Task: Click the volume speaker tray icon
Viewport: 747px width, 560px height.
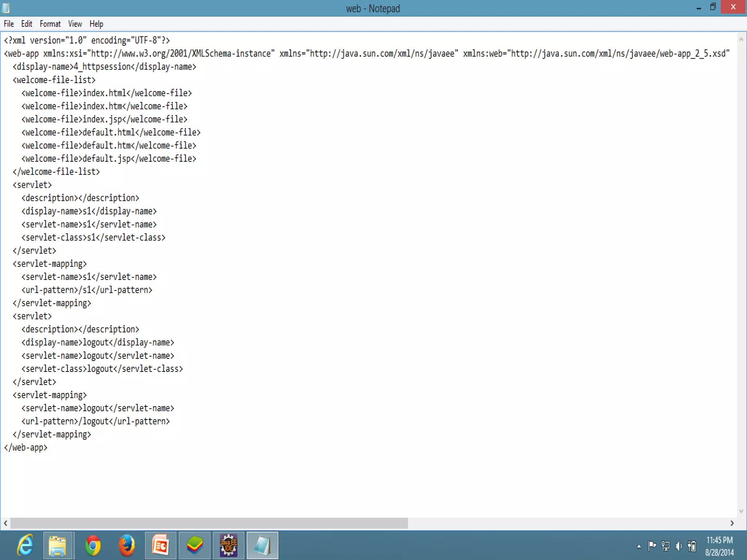Action: coord(678,546)
